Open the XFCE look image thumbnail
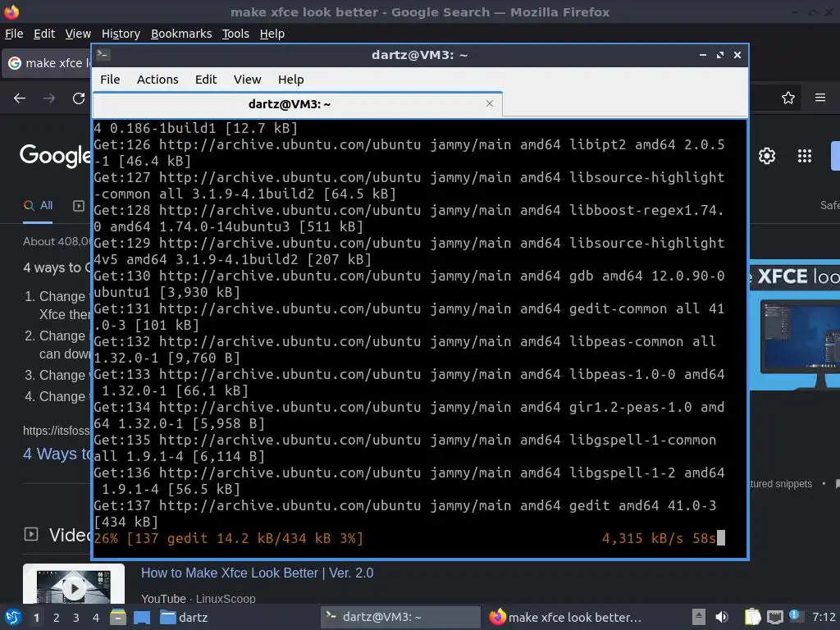The height and width of the screenshot is (630, 840). coord(795,326)
